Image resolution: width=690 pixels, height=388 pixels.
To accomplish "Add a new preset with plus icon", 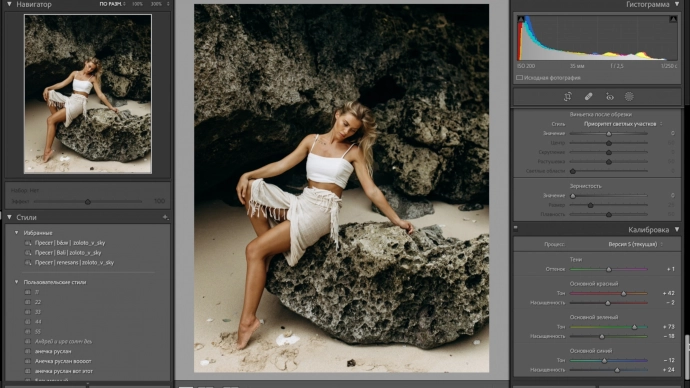I will click(x=165, y=217).
